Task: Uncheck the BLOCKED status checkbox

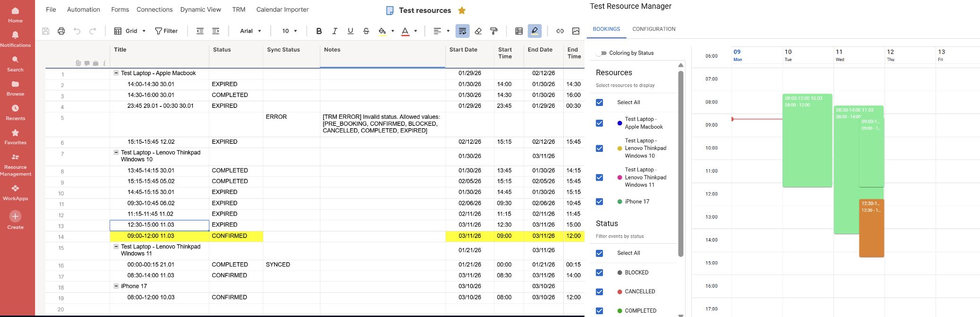Action: coord(599,273)
